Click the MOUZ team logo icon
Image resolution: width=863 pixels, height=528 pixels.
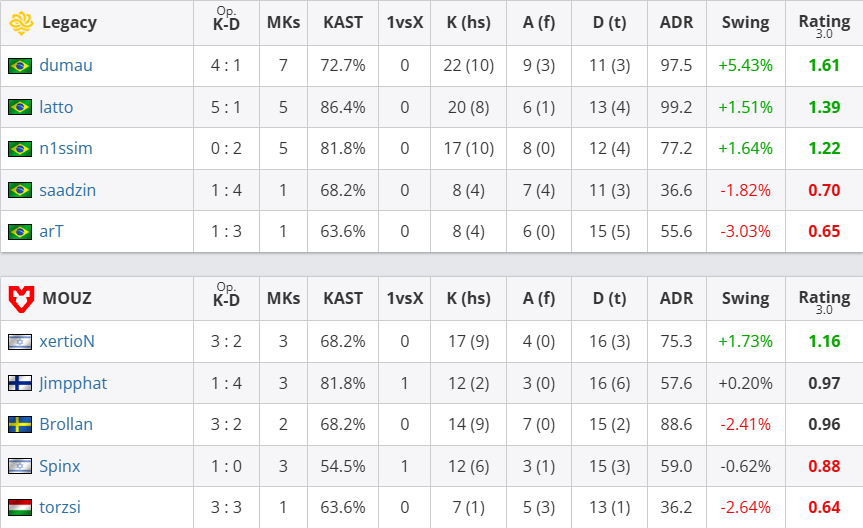pyautogui.click(x=20, y=298)
